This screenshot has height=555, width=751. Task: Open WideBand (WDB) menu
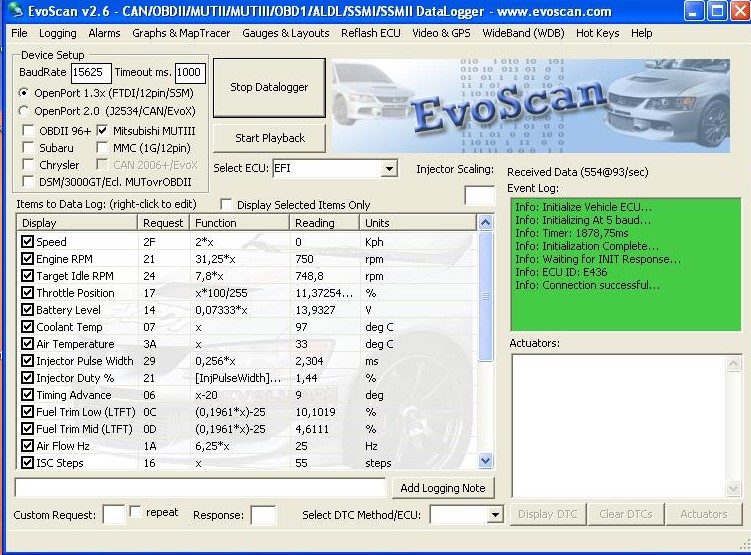[523, 33]
